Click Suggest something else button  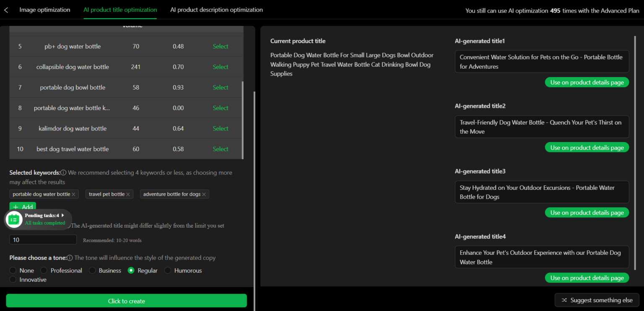coord(597,300)
